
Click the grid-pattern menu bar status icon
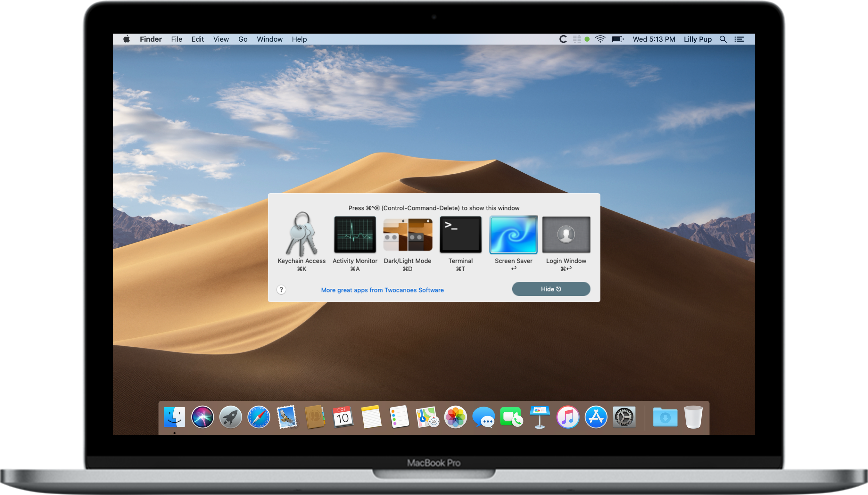[577, 39]
